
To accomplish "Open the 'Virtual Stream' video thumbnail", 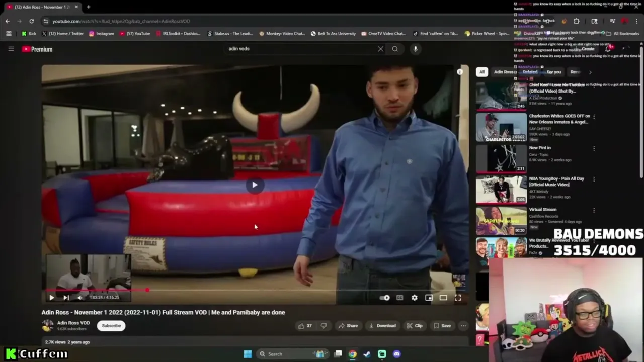I will pos(502,220).
